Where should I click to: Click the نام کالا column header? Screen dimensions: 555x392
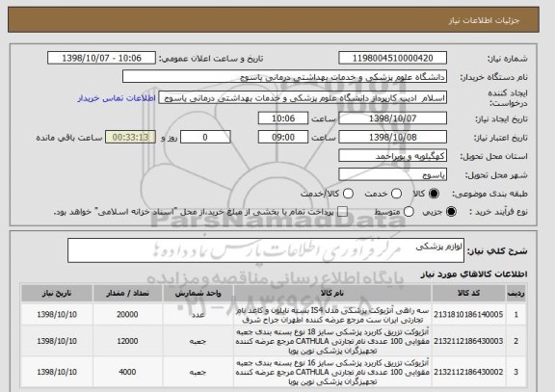click(x=332, y=294)
